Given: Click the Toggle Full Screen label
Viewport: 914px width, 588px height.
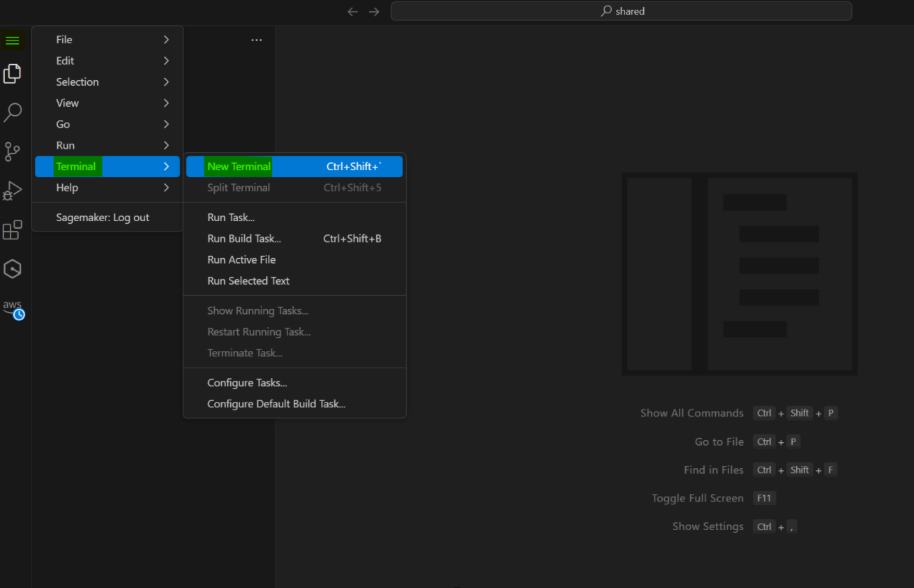Looking at the screenshot, I should 698,498.
